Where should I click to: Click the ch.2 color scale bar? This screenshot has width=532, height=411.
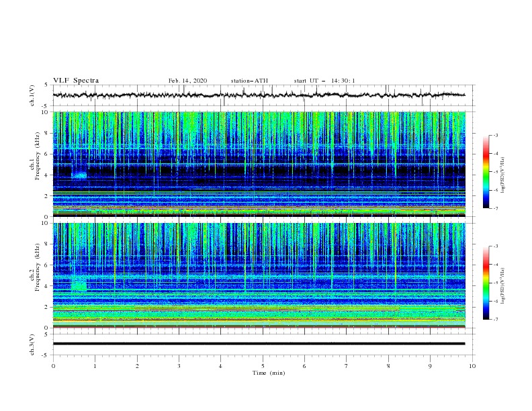486,283
